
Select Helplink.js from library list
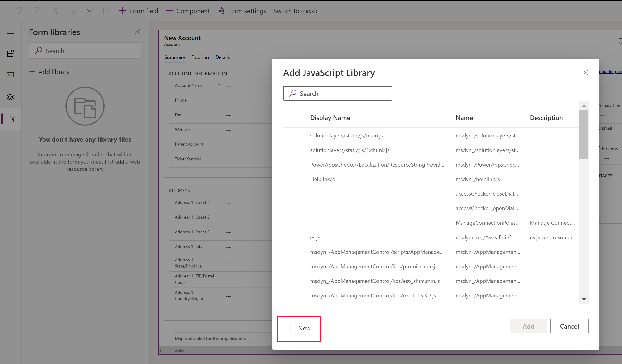tap(323, 179)
